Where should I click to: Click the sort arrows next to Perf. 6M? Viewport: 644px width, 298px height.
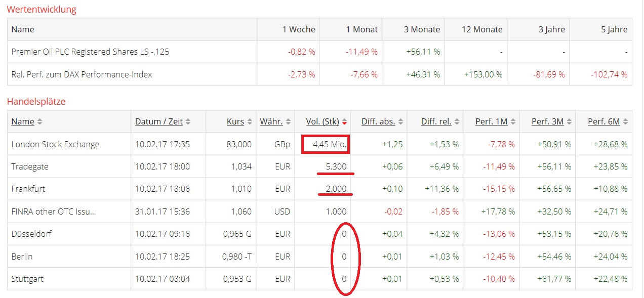625,122
